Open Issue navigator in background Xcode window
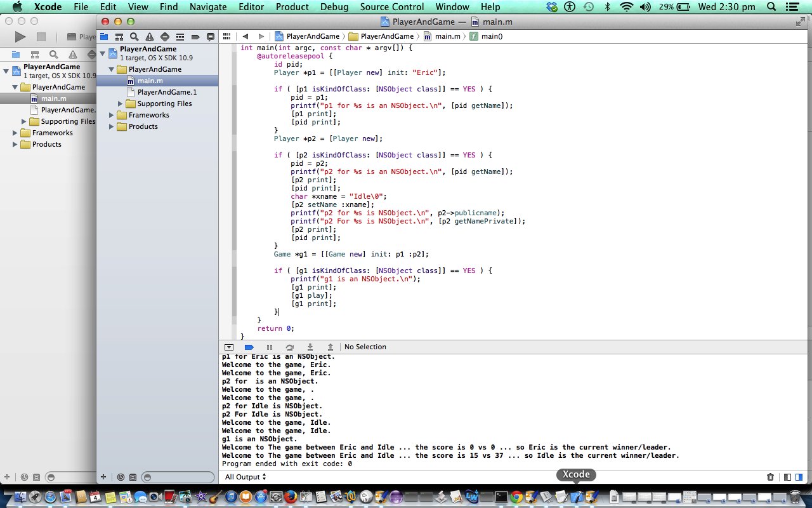812x508 pixels. tap(73, 55)
